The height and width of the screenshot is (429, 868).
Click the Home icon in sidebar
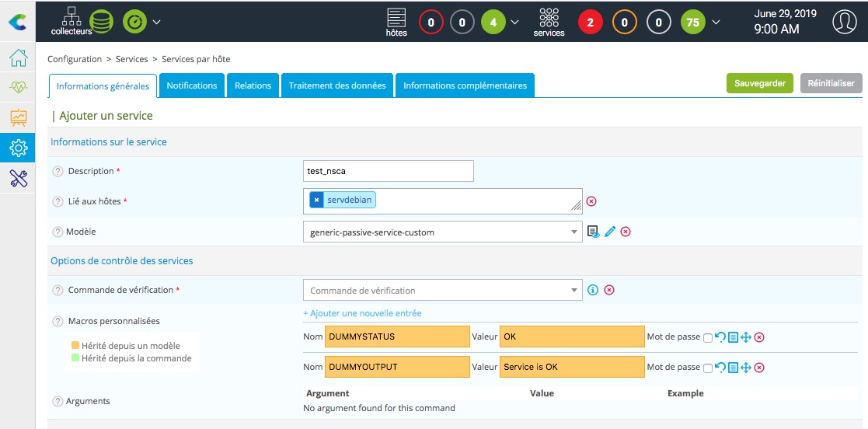[18, 58]
